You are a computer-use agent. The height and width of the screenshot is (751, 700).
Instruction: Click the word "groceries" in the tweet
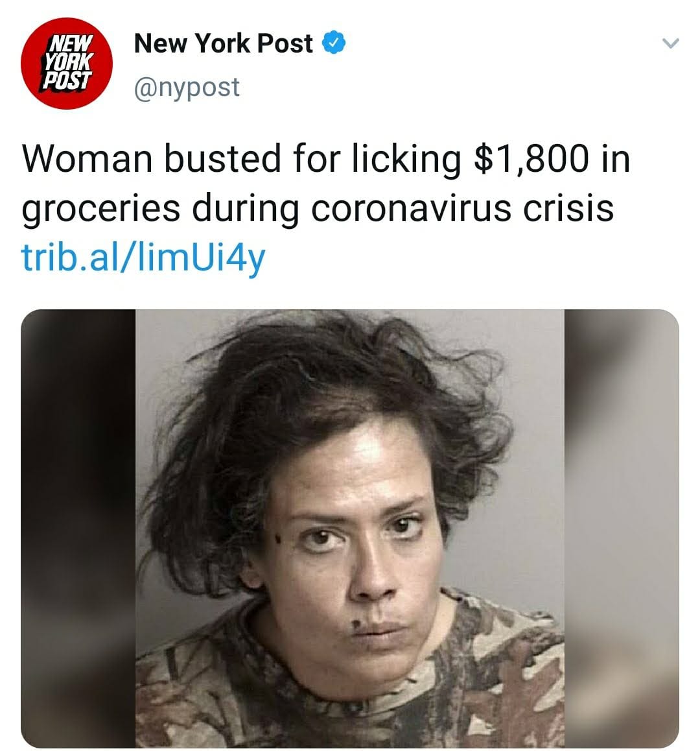pos(101,211)
